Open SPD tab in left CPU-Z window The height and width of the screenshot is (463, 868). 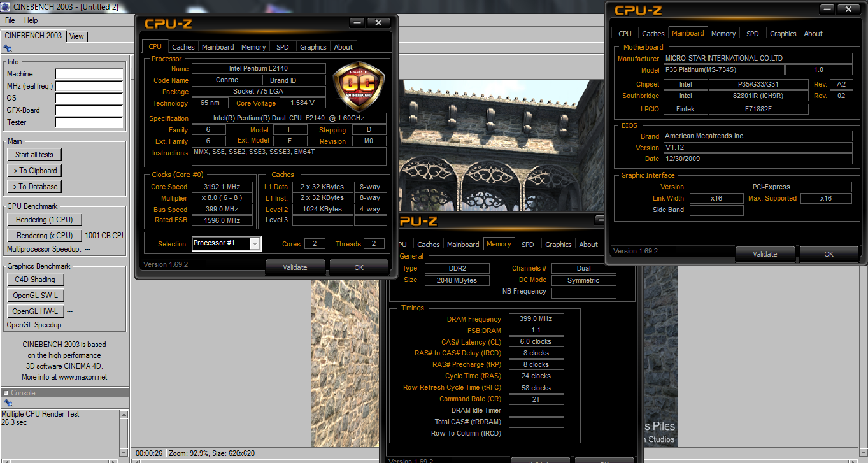[283, 47]
